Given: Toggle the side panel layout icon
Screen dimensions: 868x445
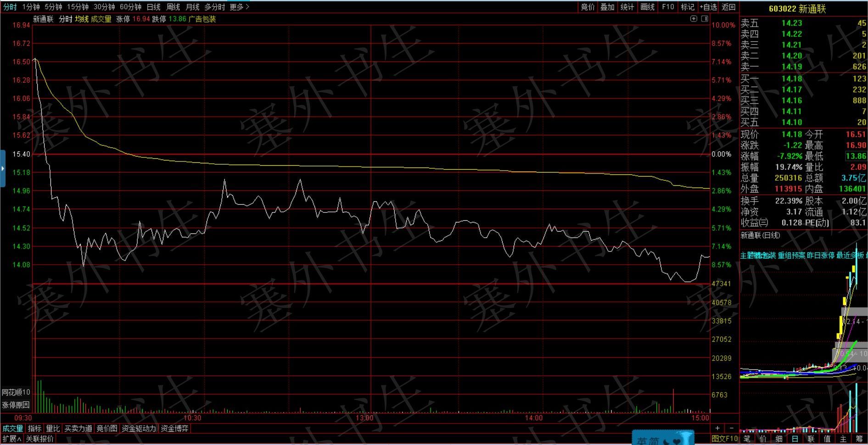Looking at the screenshot, I should click(x=705, y=19).
